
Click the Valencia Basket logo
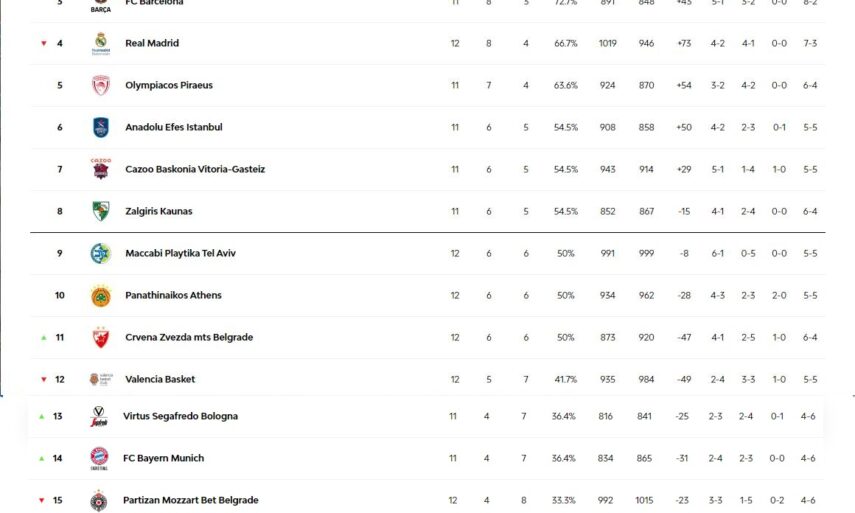pos(95,380)
